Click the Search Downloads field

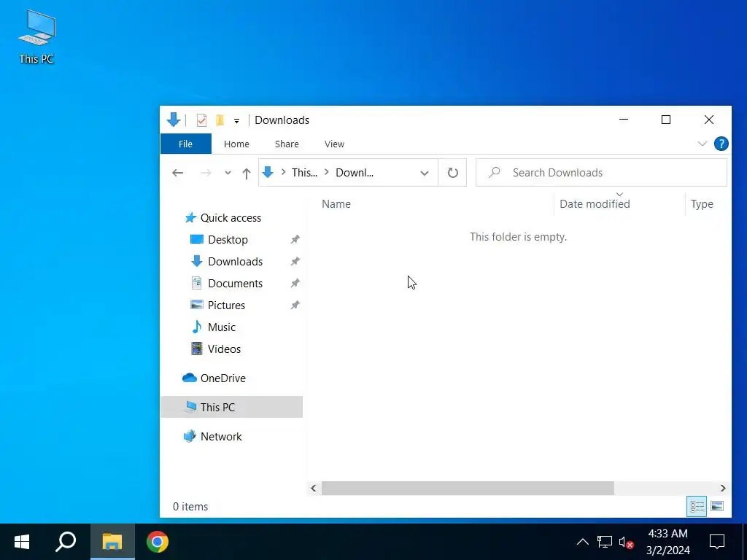pos(601,172)
